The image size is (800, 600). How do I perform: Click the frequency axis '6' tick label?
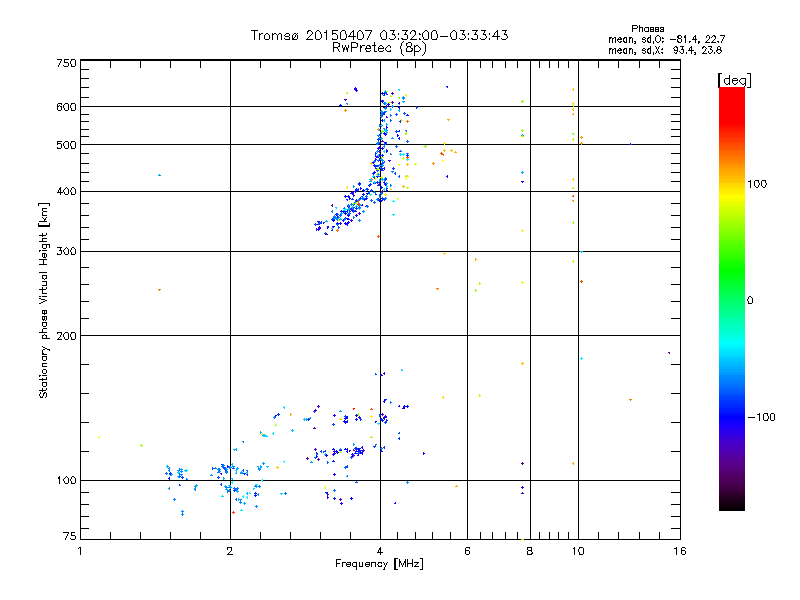tap(467, 551)
